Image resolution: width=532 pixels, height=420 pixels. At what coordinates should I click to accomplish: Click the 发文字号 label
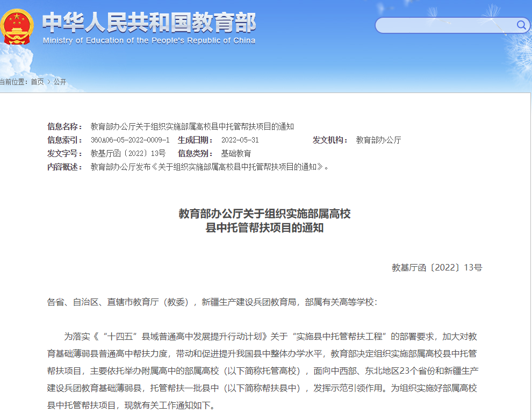(64, 153)
